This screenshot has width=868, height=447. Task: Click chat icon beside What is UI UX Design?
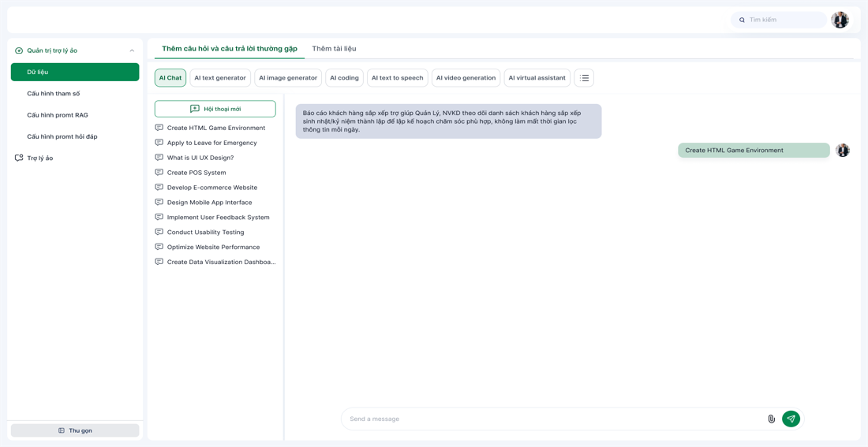159,158
